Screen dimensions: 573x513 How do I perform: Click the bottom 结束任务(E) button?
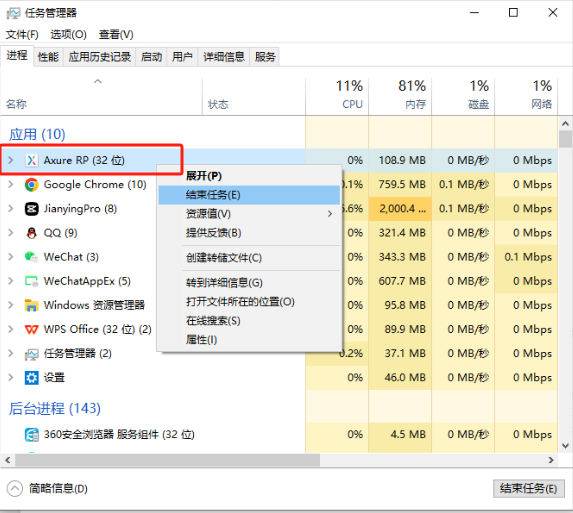click(528, 489)
